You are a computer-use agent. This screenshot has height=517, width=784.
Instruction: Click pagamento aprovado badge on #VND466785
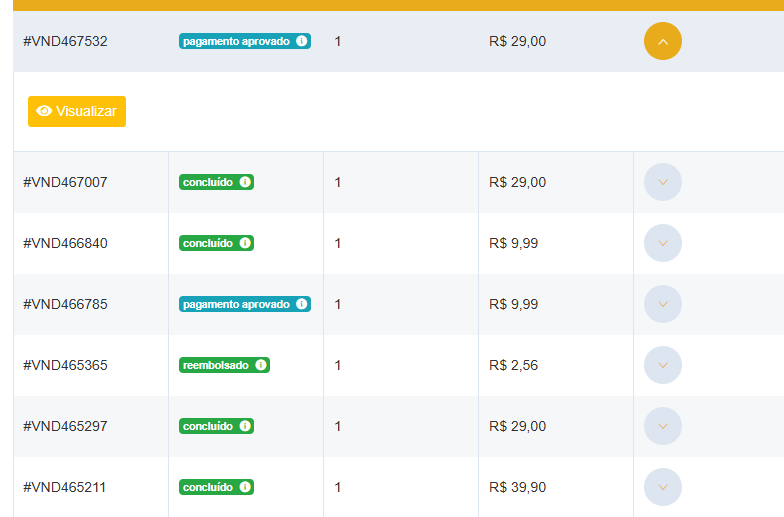click(x=245, y=304)
